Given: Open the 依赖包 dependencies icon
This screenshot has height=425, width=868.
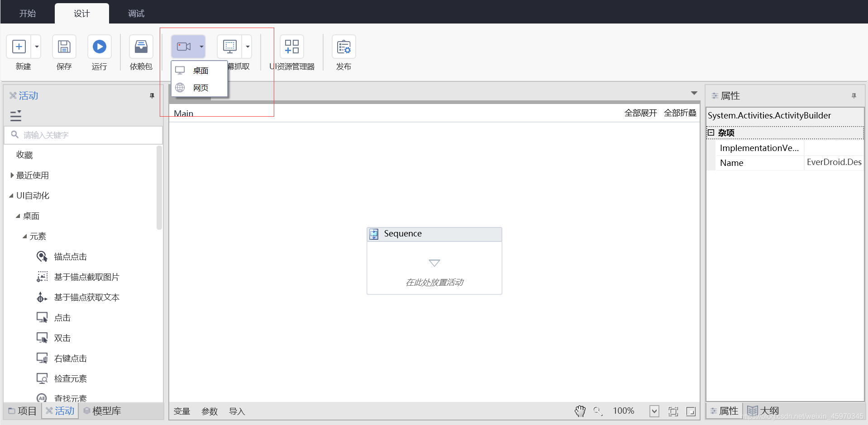Looking at the screenshot, I should pyautogui.click(x=141, y=47).
